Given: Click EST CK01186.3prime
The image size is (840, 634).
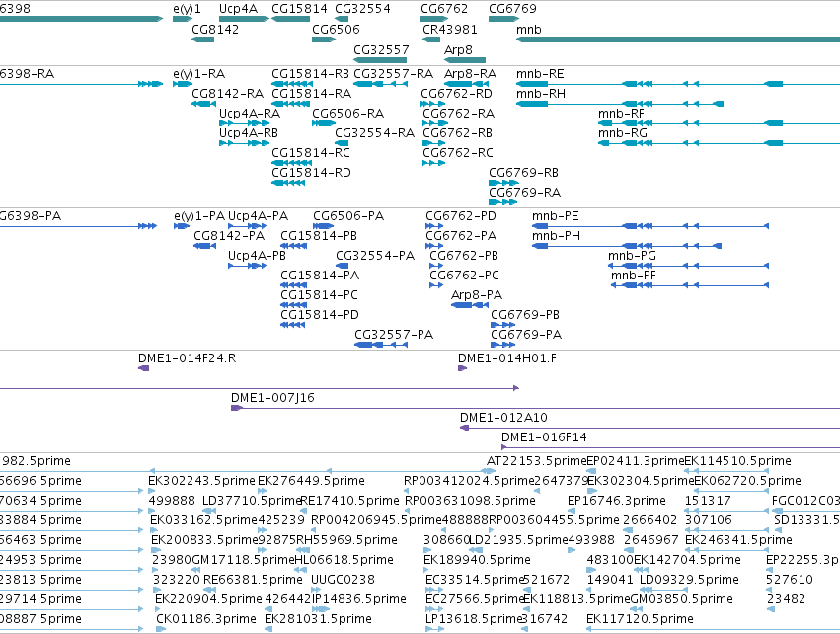Looking at the screenshot, I should tap(206, 619).
